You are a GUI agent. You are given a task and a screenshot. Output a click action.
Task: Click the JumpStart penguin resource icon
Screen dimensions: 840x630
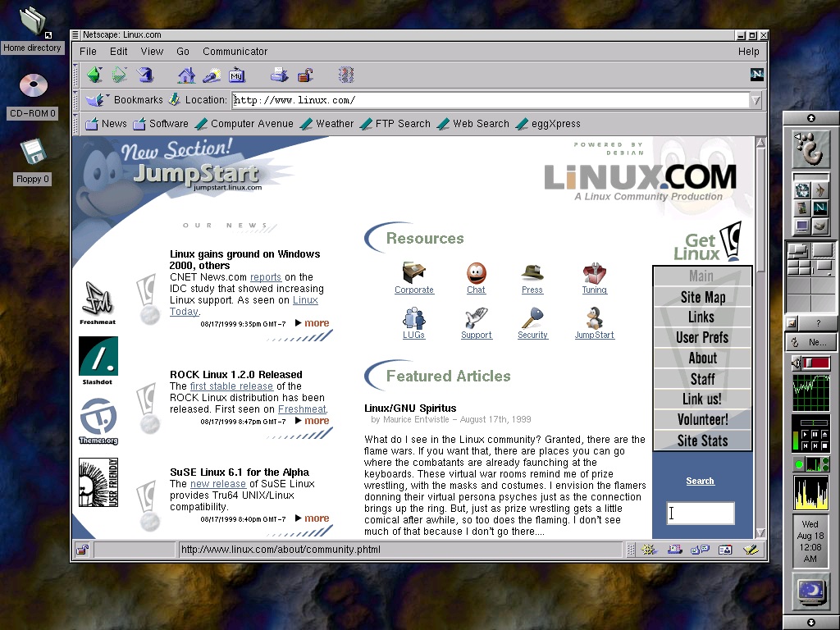[x=594, y=318]
